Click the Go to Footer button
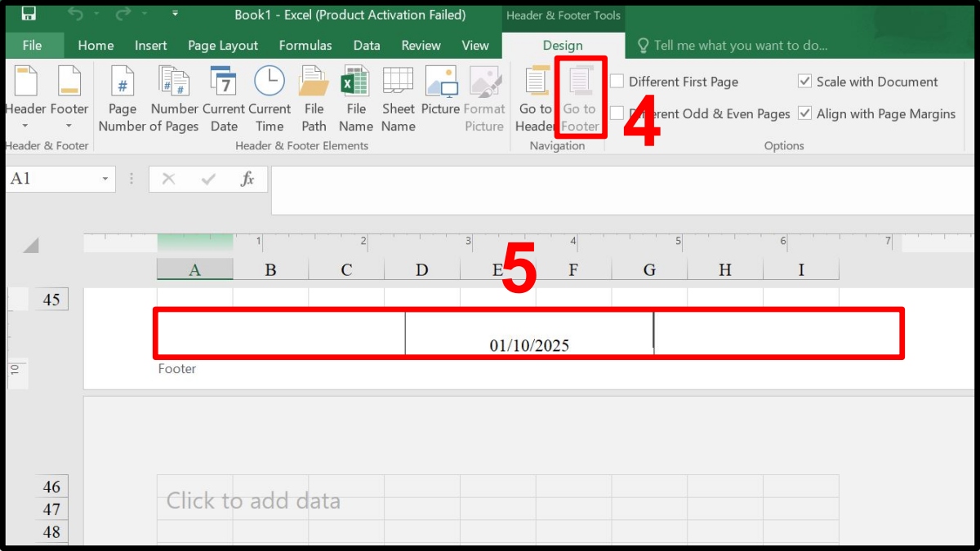 (x=580, y=96)
